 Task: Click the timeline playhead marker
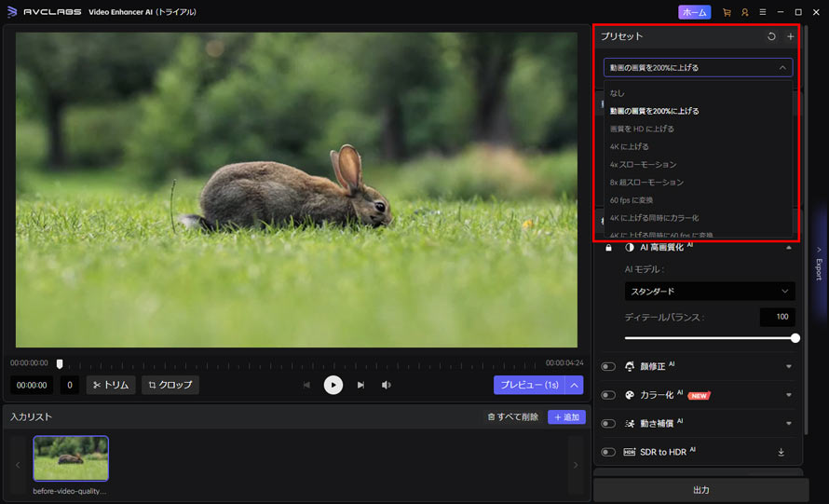pos(60,364)
